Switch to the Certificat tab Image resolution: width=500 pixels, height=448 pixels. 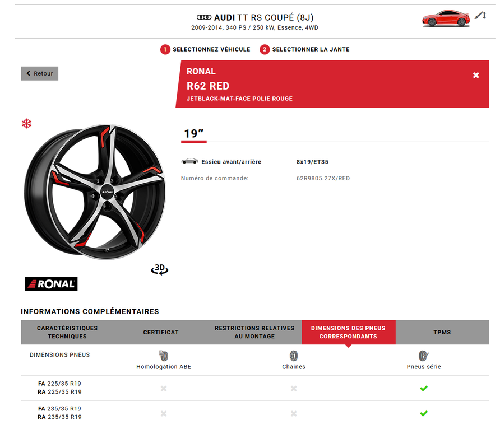[161, 332]
